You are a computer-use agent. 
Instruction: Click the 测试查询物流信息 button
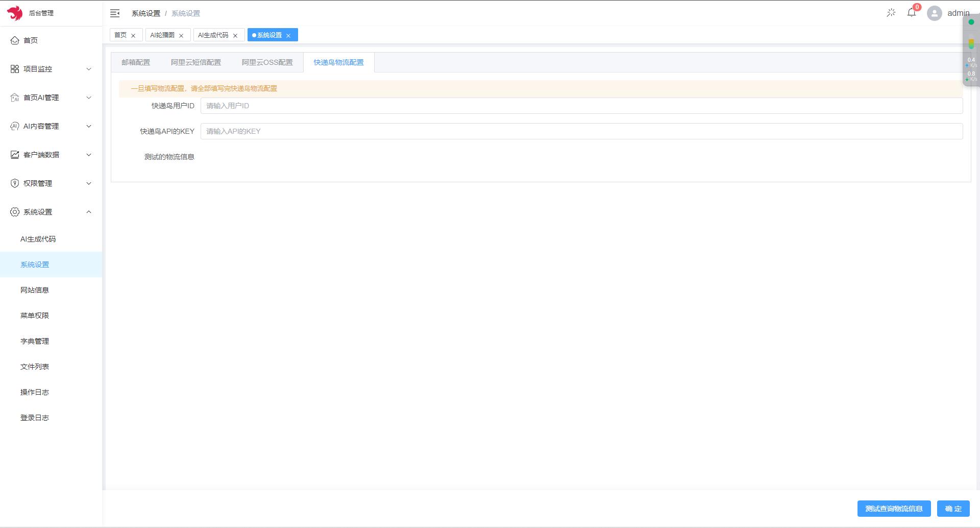[x=894, y=509]
